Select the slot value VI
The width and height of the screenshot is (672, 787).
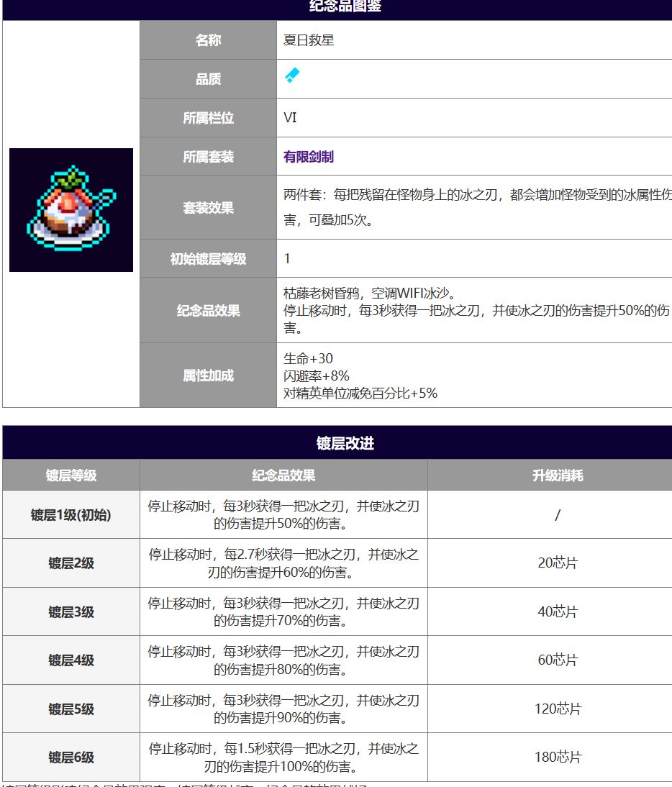(x=290, y=117)
